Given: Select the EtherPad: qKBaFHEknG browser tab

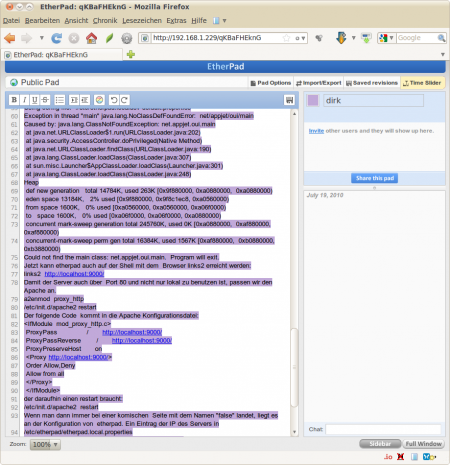Looking at the screenshot, I should pos(63,55).
